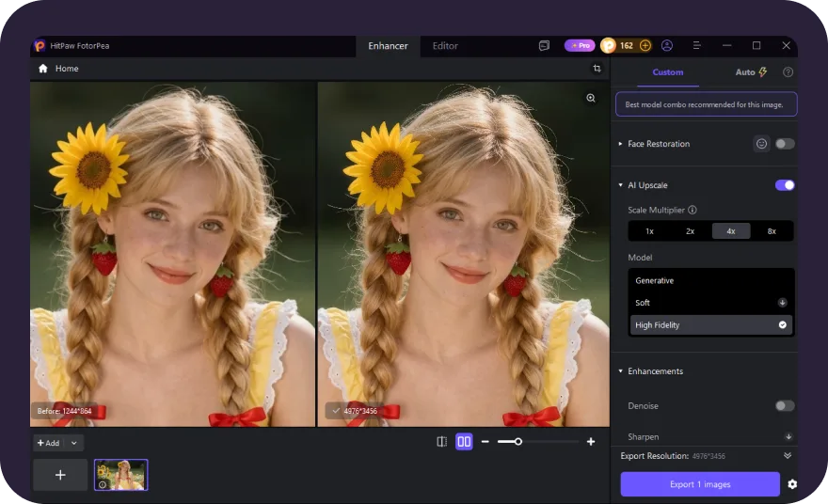Click the face icon beside Face Restoration
The height and width of the screenshot is (504, 828).
coord(761,144)
